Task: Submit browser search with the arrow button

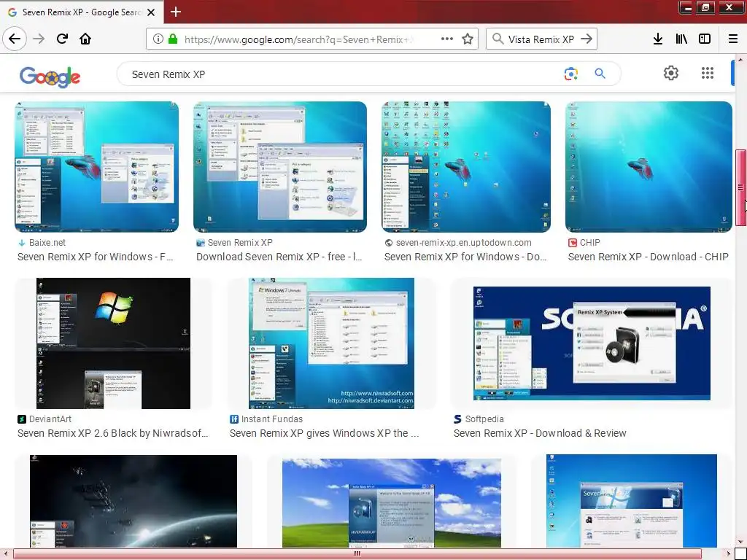Action: [587, 39]
